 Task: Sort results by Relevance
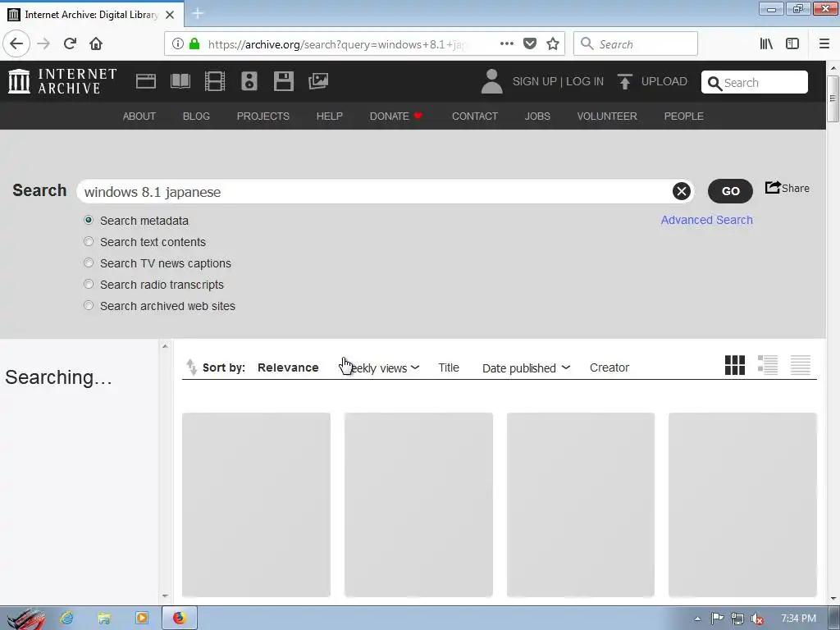[x=288, y=367]
